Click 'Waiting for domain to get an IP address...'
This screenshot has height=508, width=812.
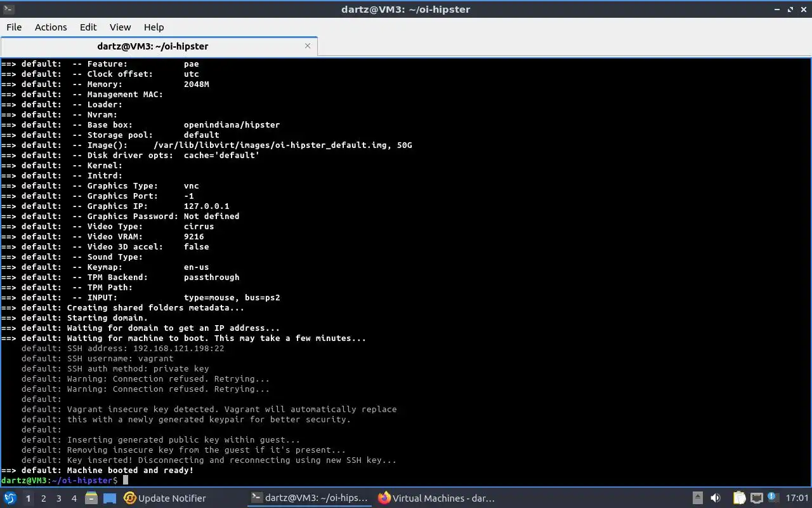(173, 328)
